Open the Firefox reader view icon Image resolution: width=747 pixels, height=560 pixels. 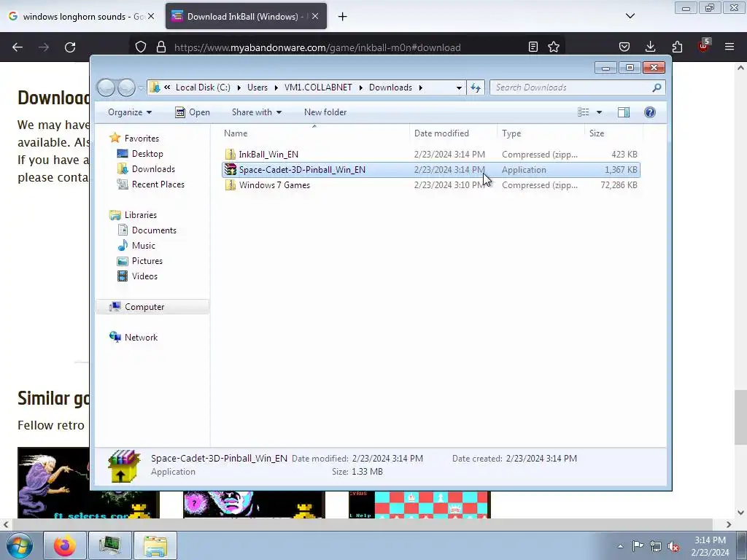pos(533,47)
